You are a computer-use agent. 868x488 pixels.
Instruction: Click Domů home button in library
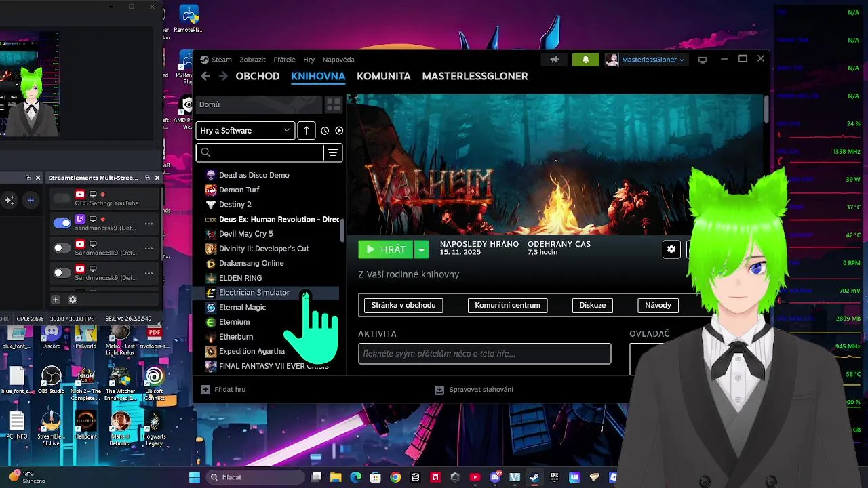[x=258, y=104]
